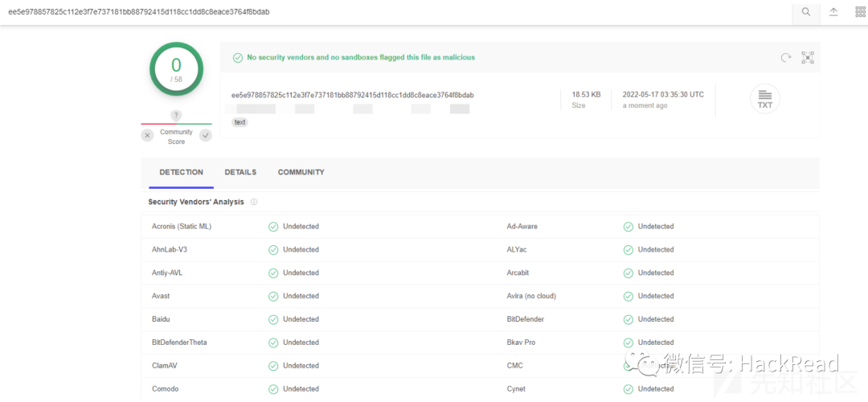Click the ALYac vendor name
Screen dimensions: 868x402
pos(517,250)
